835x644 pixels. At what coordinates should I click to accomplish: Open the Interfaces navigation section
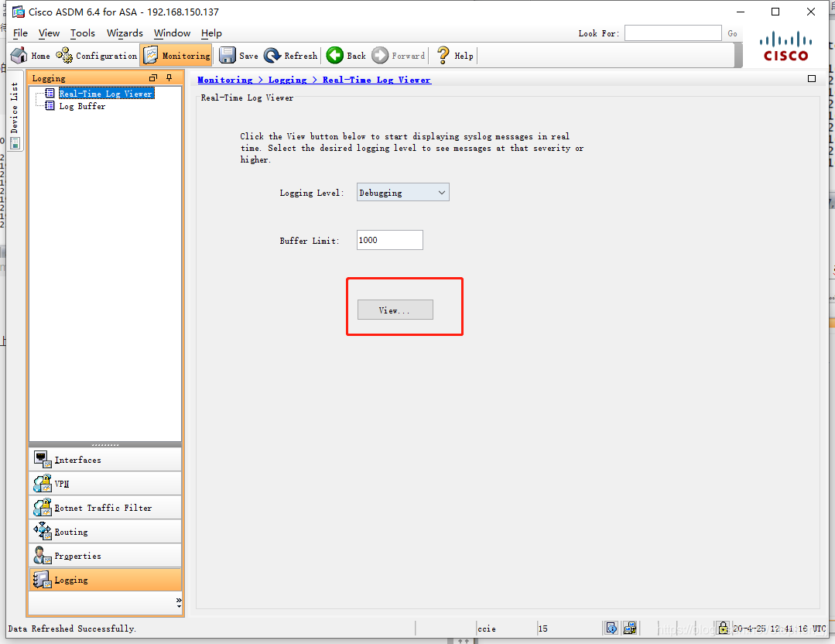(105, 460)
